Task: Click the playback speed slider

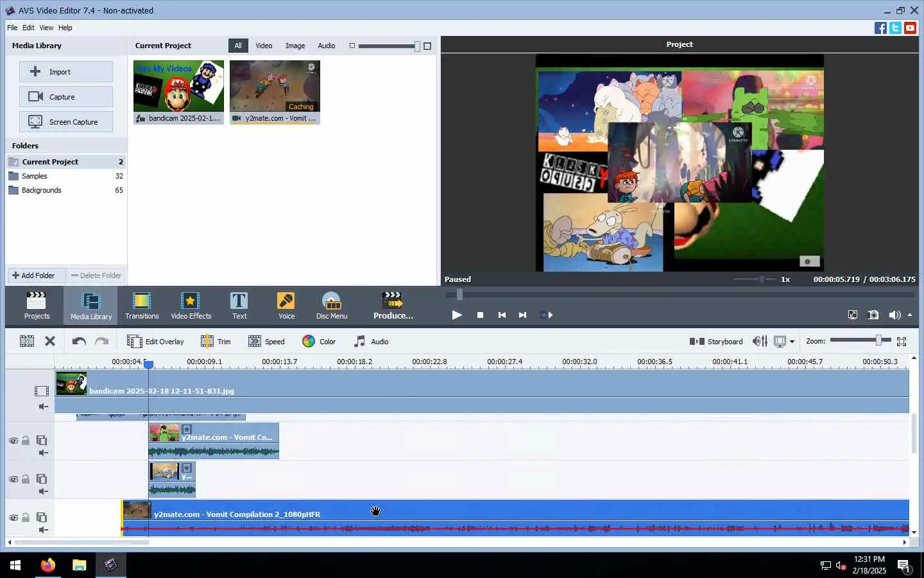Action: coord(755,279)
